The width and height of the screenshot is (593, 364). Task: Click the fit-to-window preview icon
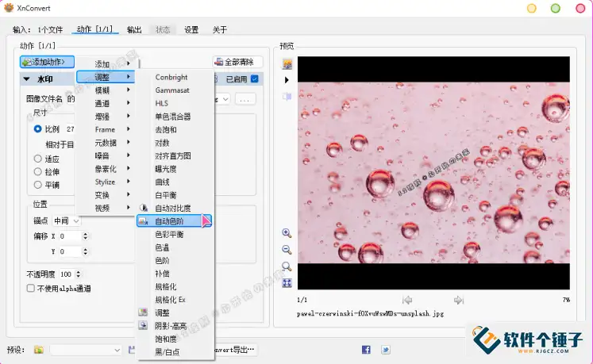coord(287,283)
